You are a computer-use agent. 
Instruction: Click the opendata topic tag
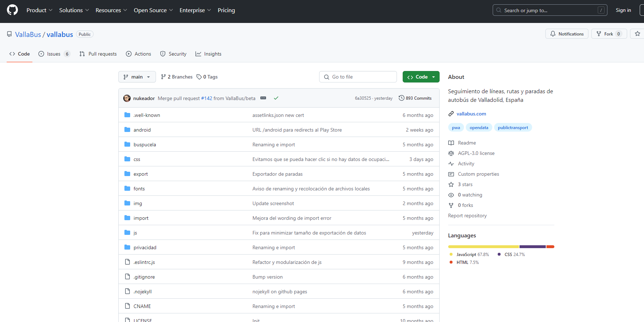[x=479, y=128]
